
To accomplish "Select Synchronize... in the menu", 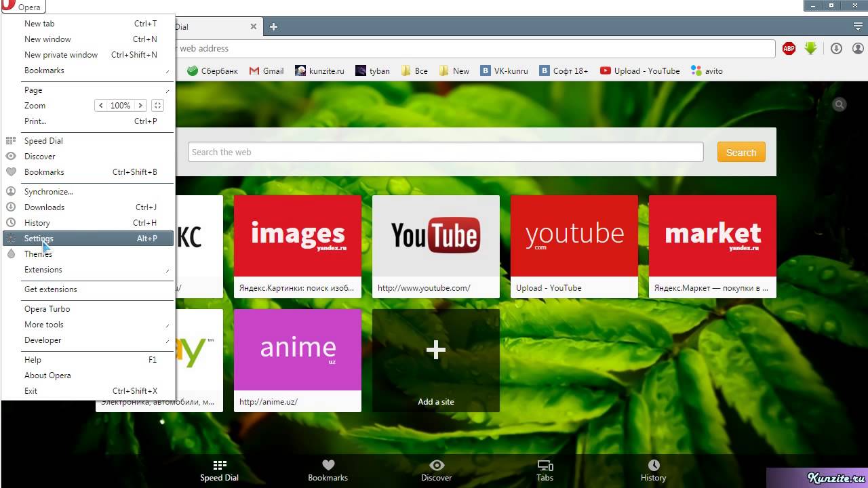I will pyautogui.click(x=88, y=192).
